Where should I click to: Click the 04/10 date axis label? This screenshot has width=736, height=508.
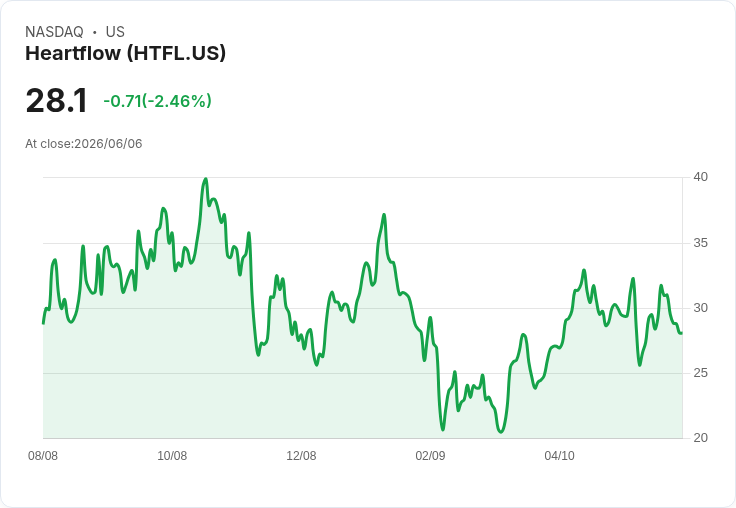(x=560, y=455)
